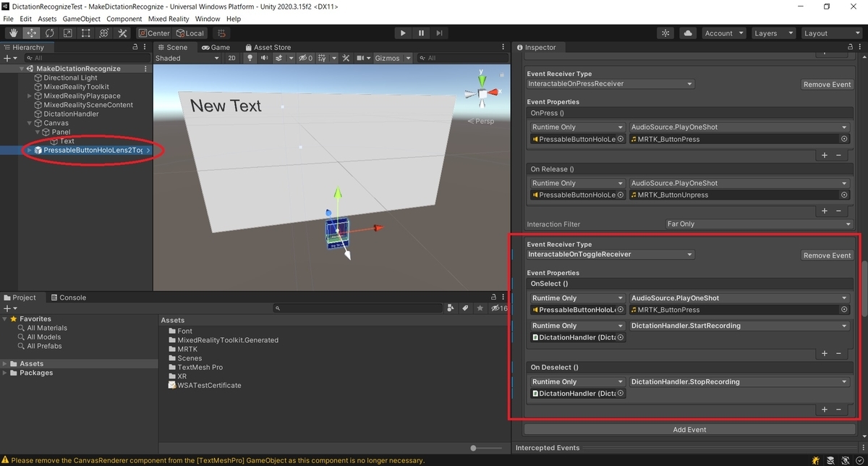Lock the Project panel

(x=493, y=297)
